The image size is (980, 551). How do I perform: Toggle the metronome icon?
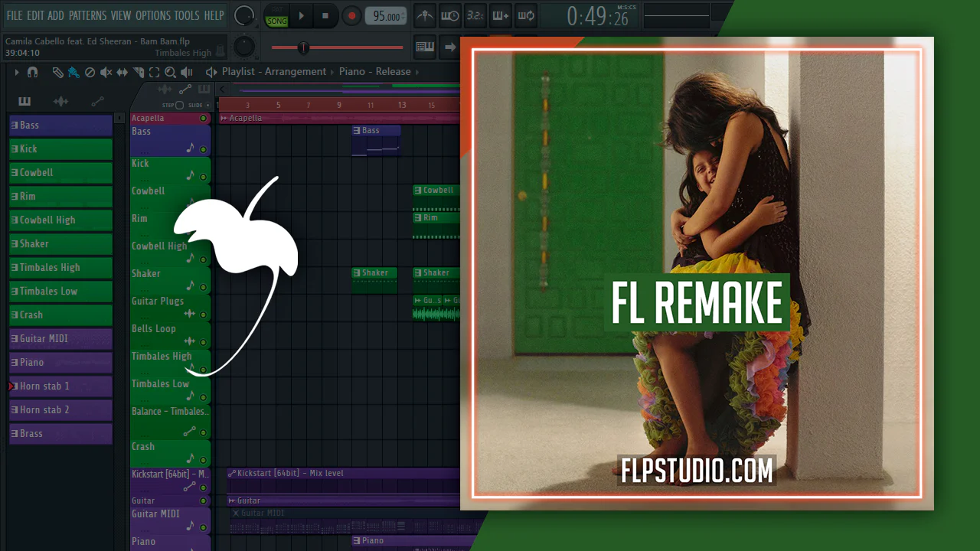click(424, 15)
